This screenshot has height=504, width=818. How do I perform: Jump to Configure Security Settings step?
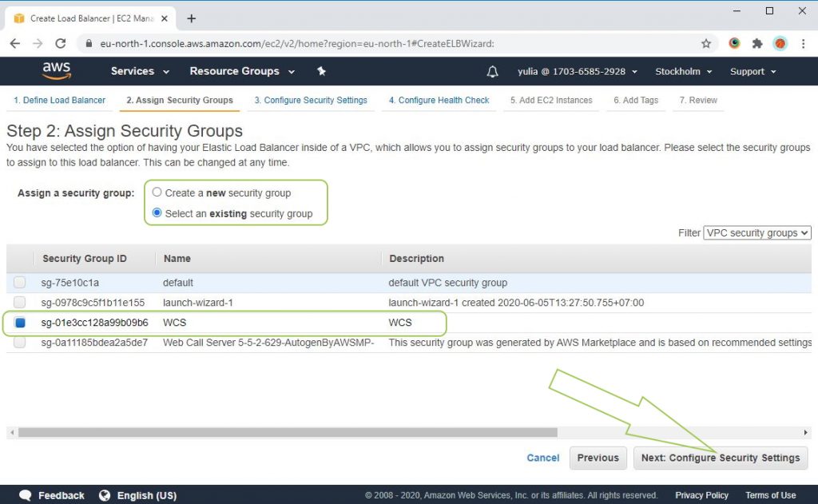pos(311,100)
